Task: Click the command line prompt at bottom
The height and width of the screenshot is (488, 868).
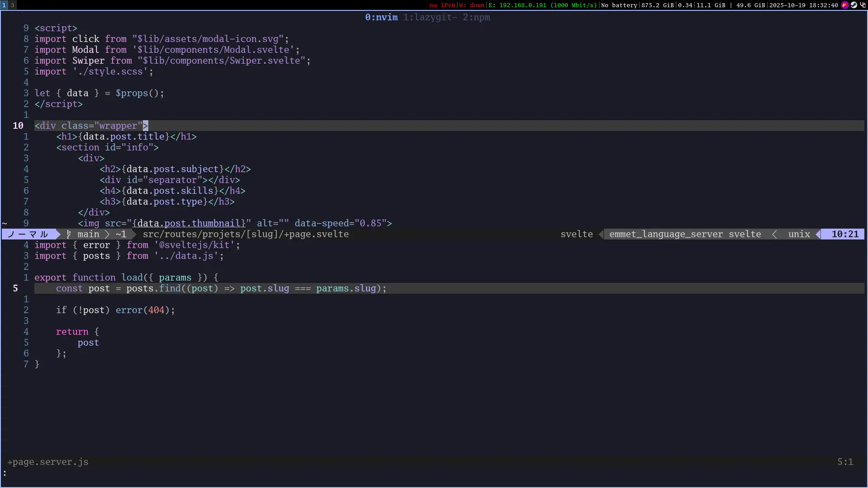Action: click(x=5, y=473)
